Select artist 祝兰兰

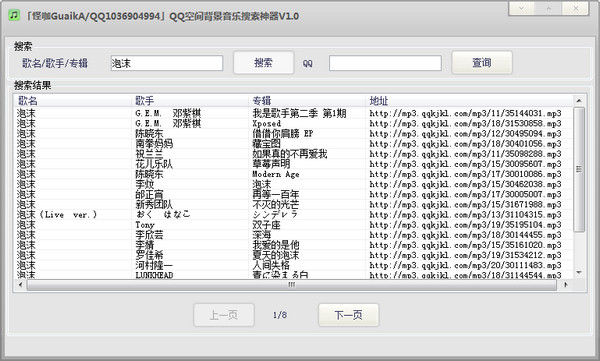(149, 154)
